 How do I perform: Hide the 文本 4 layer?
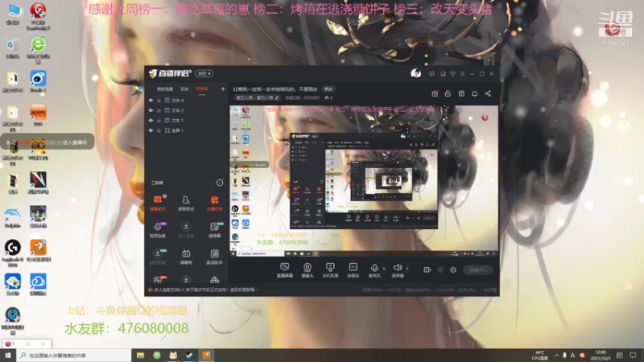(151, 100)
